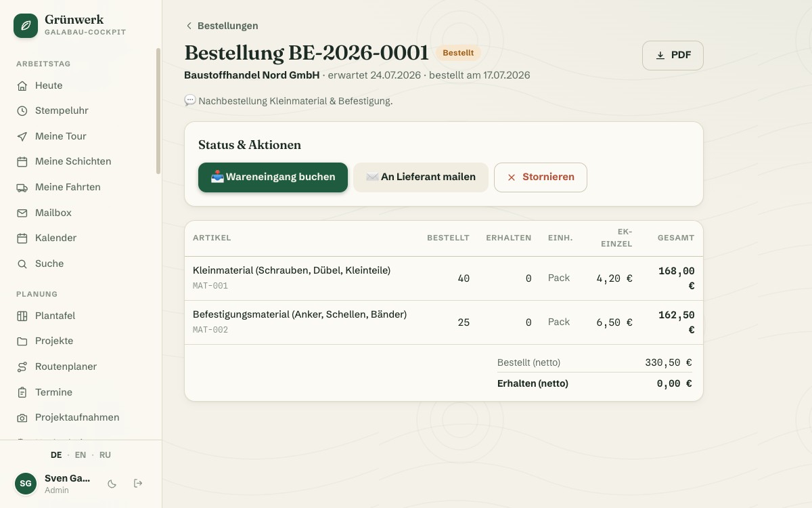
Task: Open Projekte in sidebar
Action: click(80, 341)
